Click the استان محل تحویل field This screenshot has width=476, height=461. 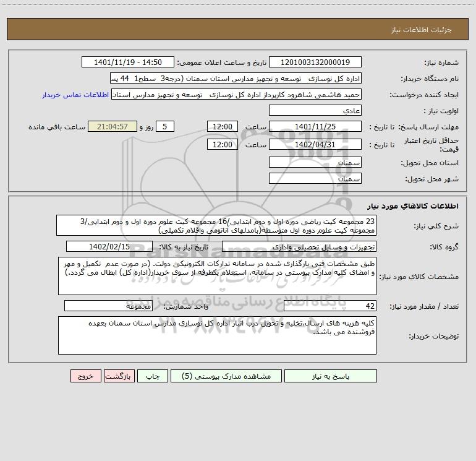[315, 162]
